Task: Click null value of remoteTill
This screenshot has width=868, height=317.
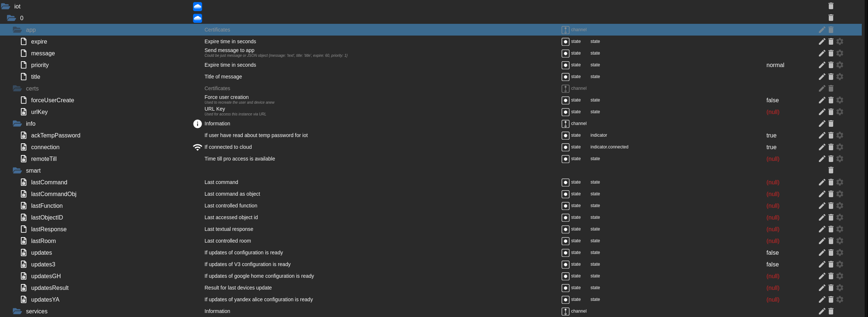Action: point(773,159)
